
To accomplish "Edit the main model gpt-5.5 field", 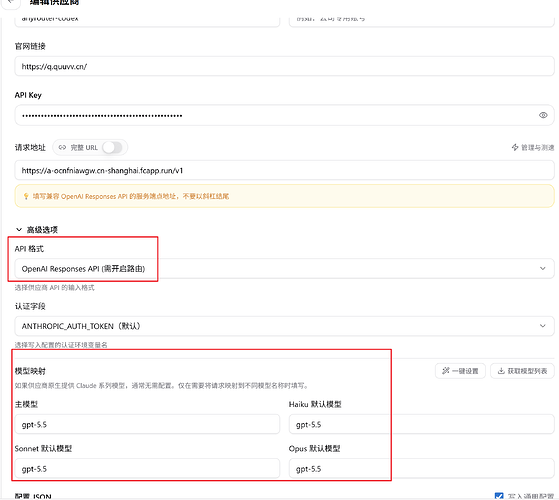I will point(147,424).
